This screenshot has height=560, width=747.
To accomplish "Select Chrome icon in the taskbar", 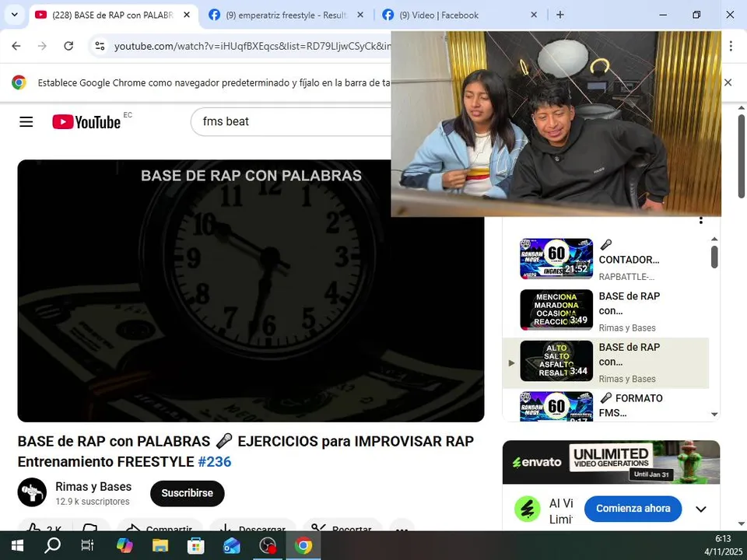I will (x=303, y=545).
